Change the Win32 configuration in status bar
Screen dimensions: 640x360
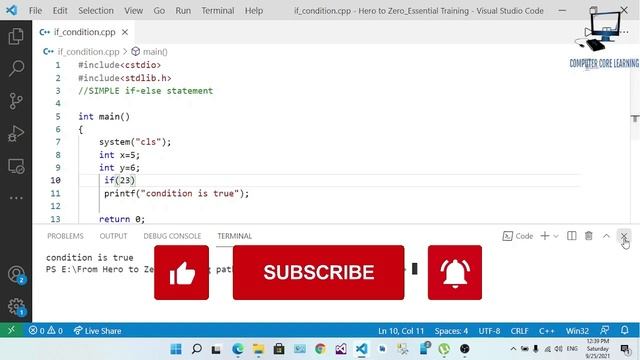[x=577, y=331]
